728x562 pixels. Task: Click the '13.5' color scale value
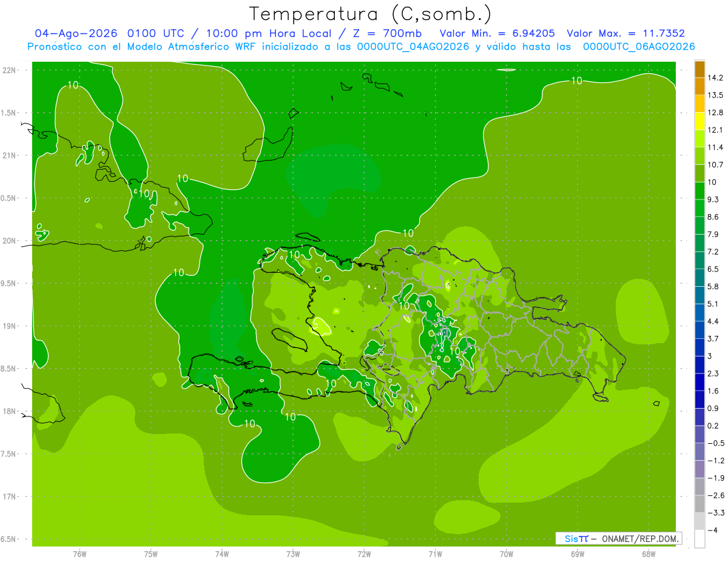[716, 95]
